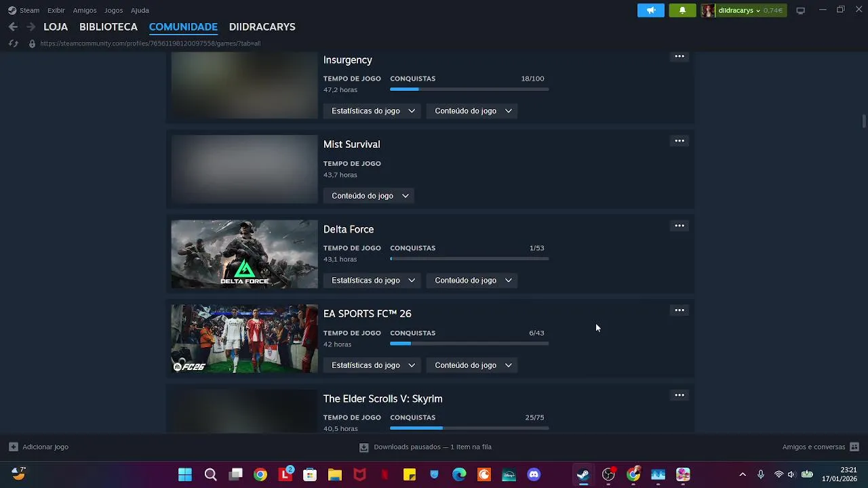This screenshot has width=868, height=488.
Task: Go back with the left arrow
Action: 13,27
